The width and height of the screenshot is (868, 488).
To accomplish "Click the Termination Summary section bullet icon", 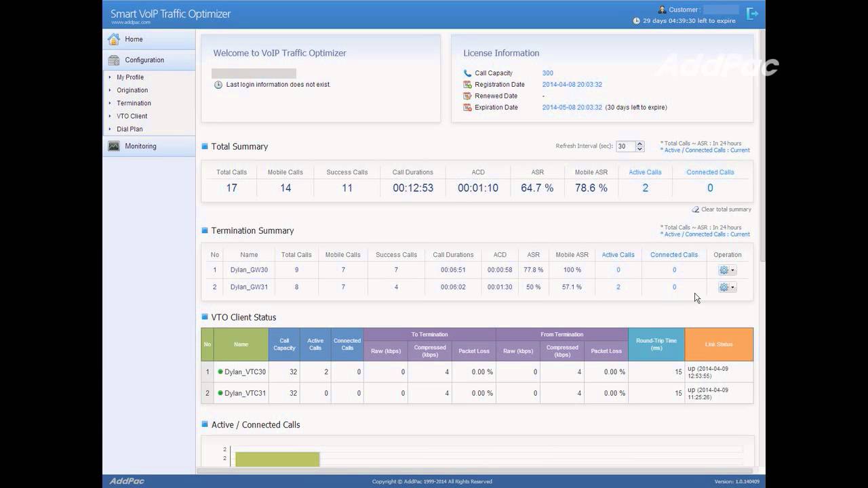I will pos(205,230).
